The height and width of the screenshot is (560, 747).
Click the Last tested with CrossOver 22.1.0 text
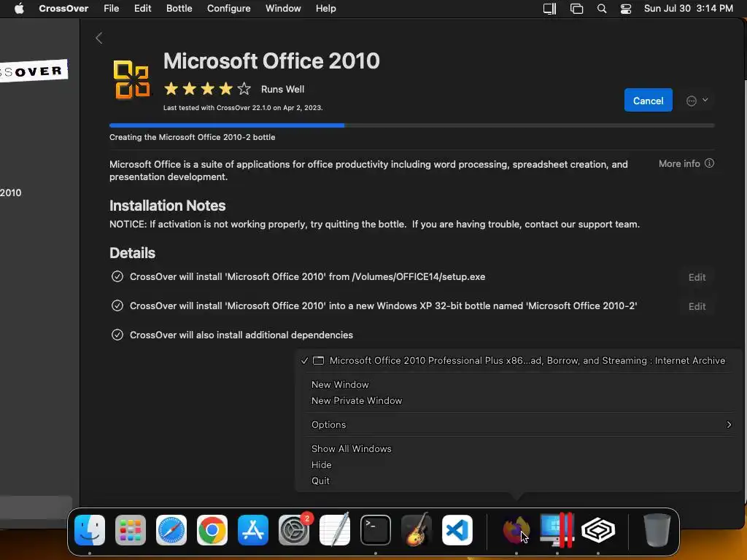click(x=243, y=108)
